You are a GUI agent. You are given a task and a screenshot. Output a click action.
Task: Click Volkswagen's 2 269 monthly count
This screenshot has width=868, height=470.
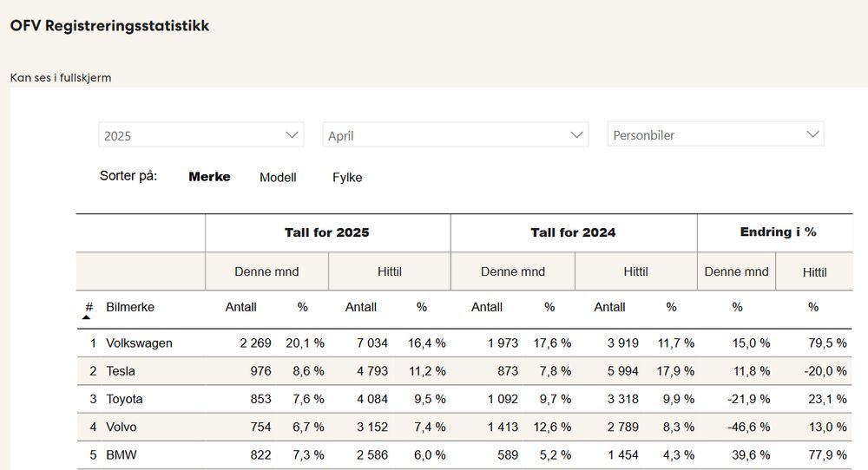[x=255, y=343]
